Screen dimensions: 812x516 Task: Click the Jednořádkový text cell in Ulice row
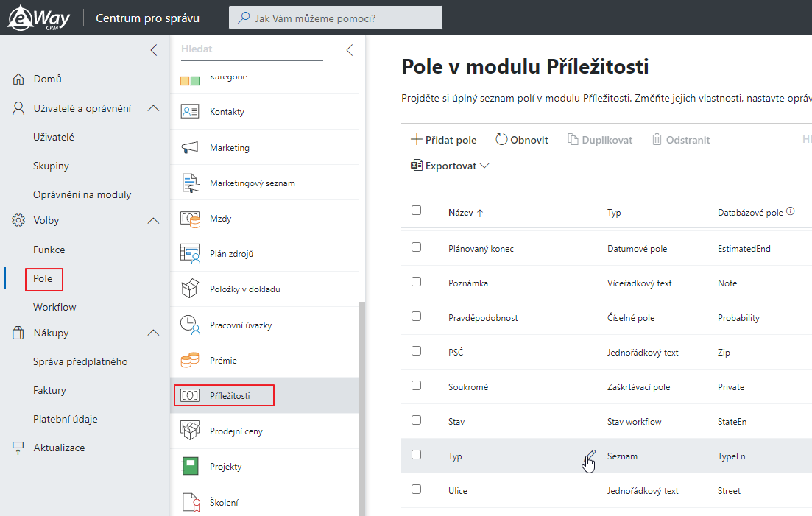pyautogui.click(x=643, y=491)
